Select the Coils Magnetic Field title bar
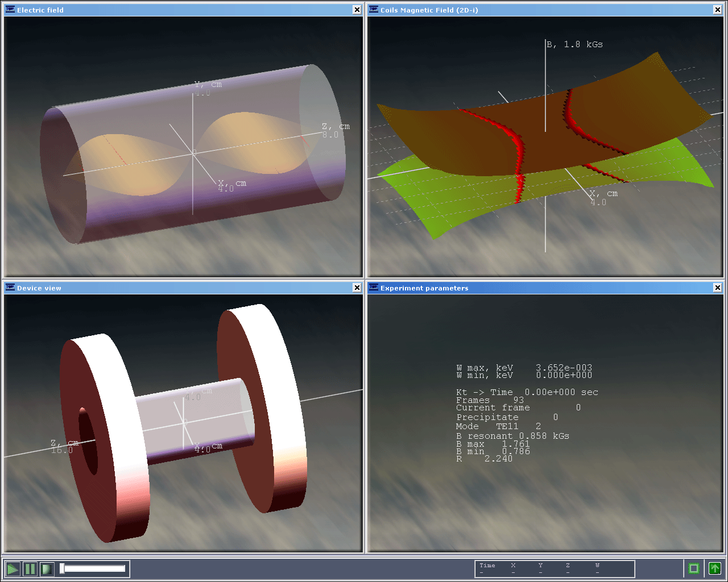This screenshot has height=582, width=728. 540,10
